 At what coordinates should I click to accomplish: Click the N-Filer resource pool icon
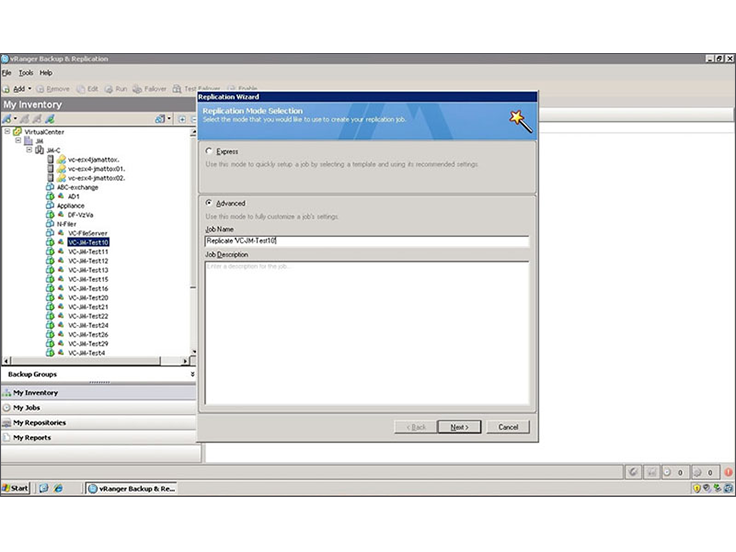pyautogui.click(x=50, y=223)
